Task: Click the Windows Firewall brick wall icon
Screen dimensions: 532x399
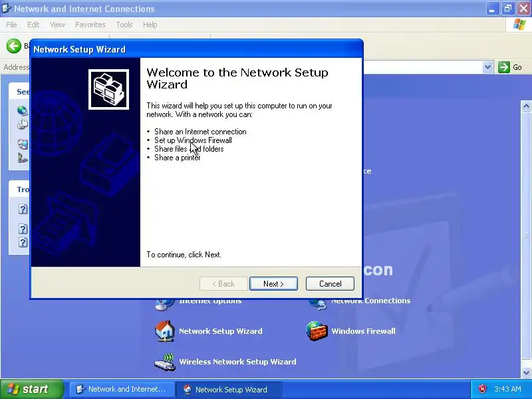Action: [x=317, y=331]
